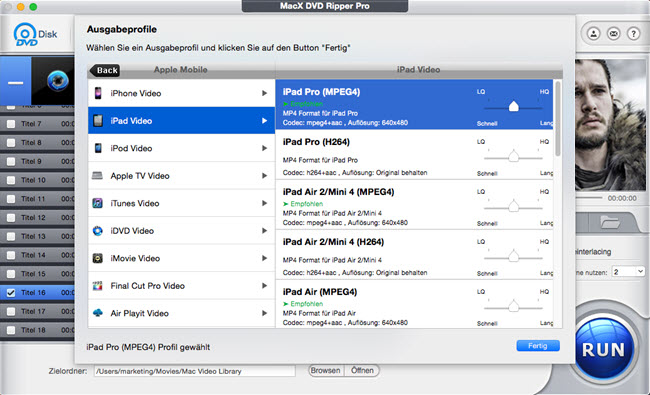
Task: Adjust iPad Pro (MPEG4) quality slider
Action: 514,107
